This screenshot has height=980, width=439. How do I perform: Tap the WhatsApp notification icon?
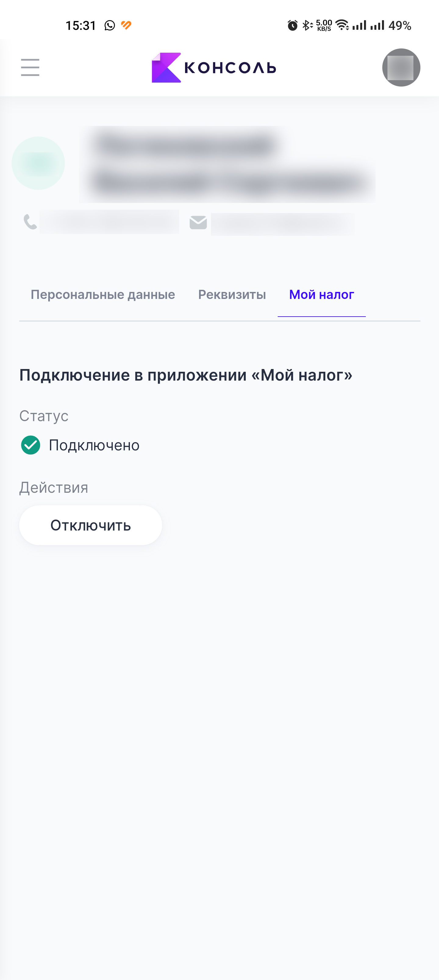[x=110, y=26]
